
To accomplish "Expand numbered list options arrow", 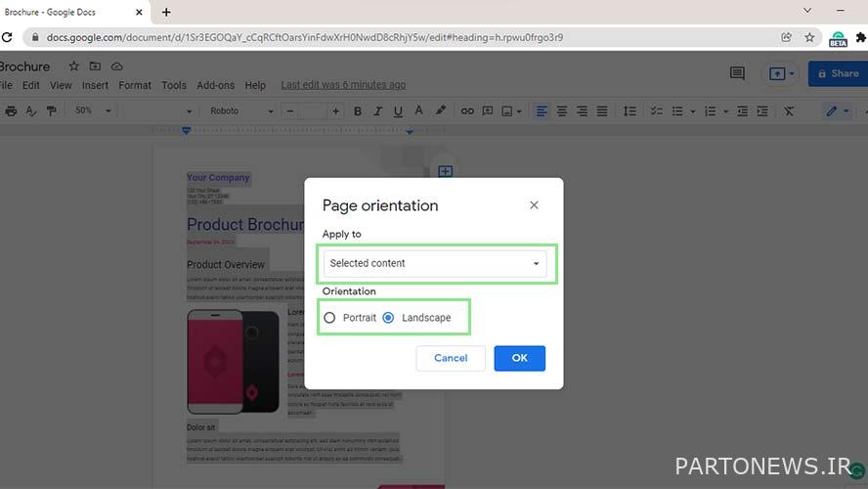I will 725,111.
